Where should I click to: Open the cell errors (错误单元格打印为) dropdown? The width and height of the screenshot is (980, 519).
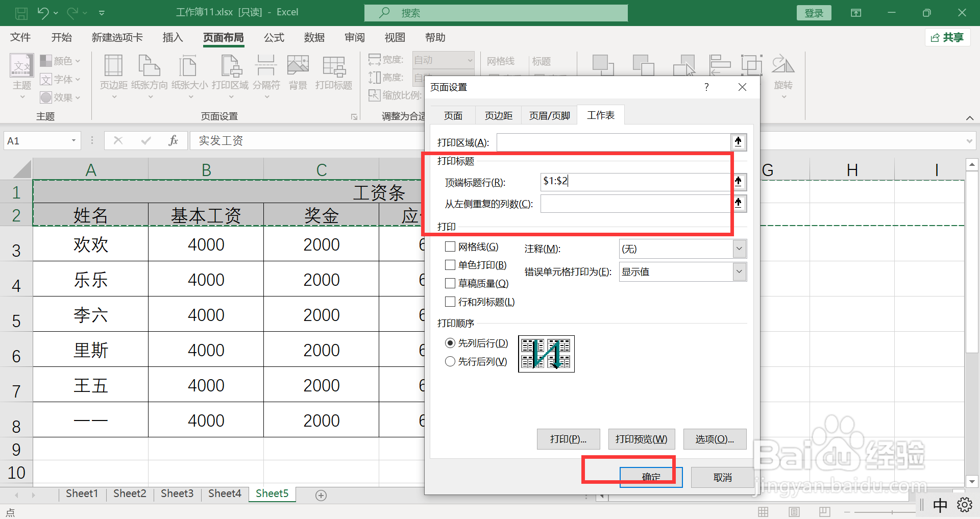point(739,271)
